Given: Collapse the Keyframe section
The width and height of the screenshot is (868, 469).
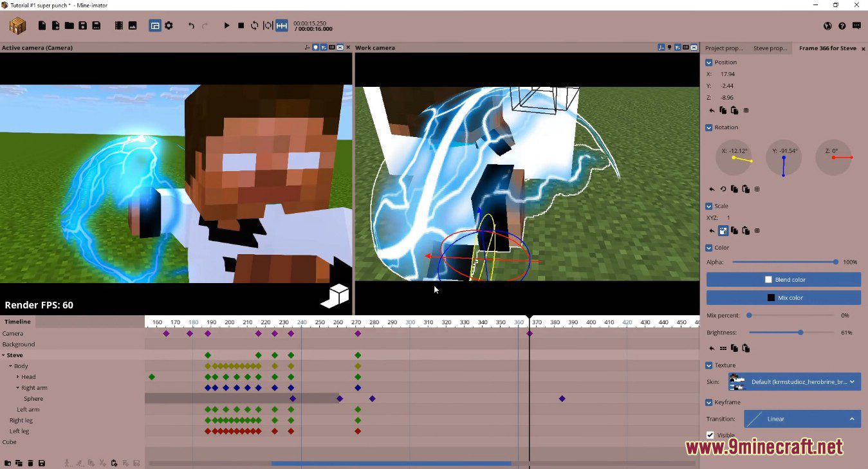Looking at the screenshot, I should click(x=709, y=402).
